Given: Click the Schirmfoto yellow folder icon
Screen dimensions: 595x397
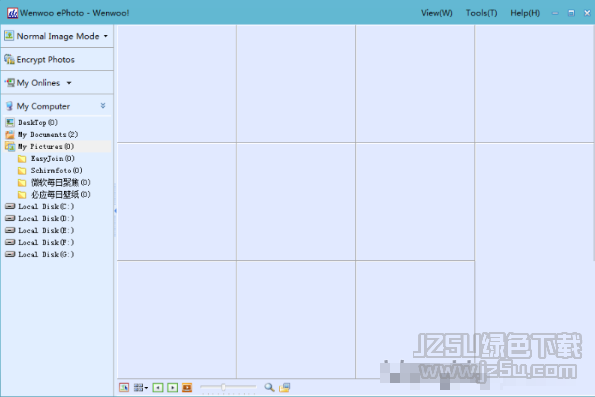Looking at the screenshot, I should tap(22, 171).
